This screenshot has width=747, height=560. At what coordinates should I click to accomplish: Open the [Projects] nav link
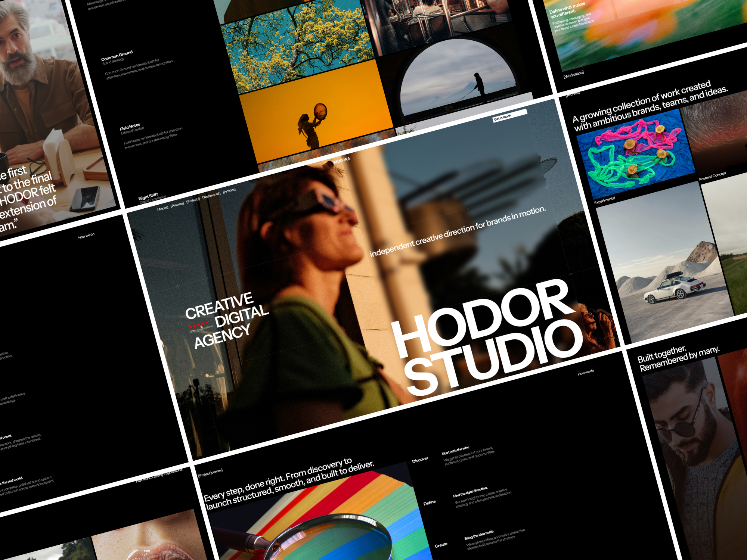coord(193,200)
